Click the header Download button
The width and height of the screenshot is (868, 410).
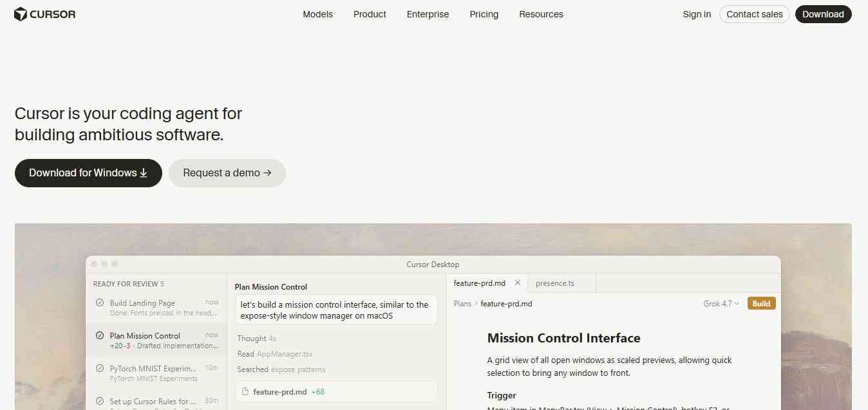823,14
